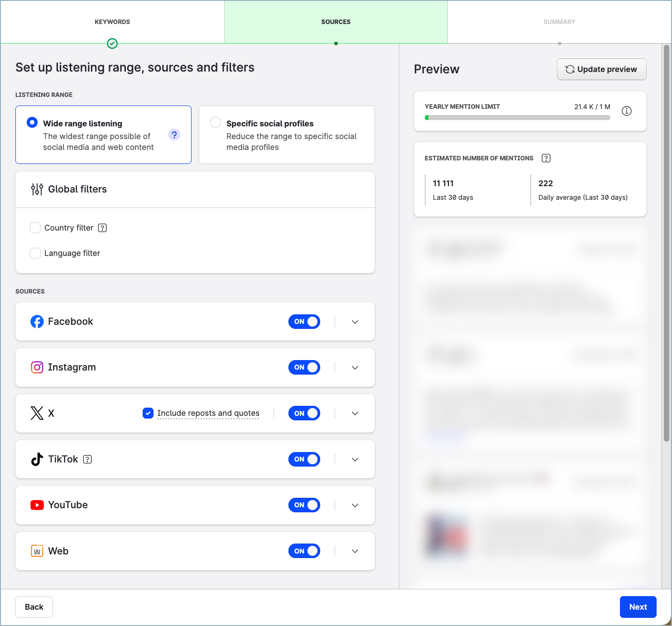This screenshot has height=626, width=672.
Task: Click the Country filter help icon
Action: click(x=102, y=228)
